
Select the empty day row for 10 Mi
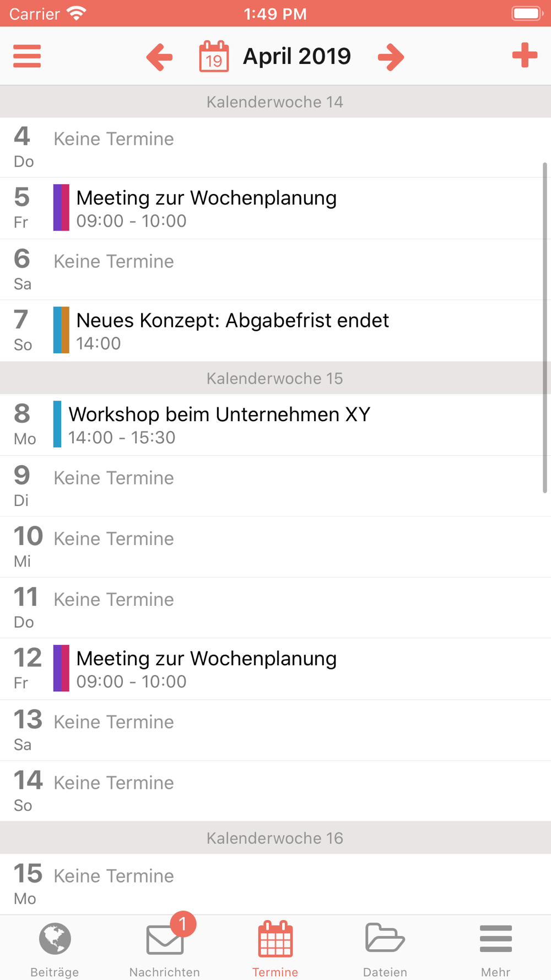tap(275, 547)
